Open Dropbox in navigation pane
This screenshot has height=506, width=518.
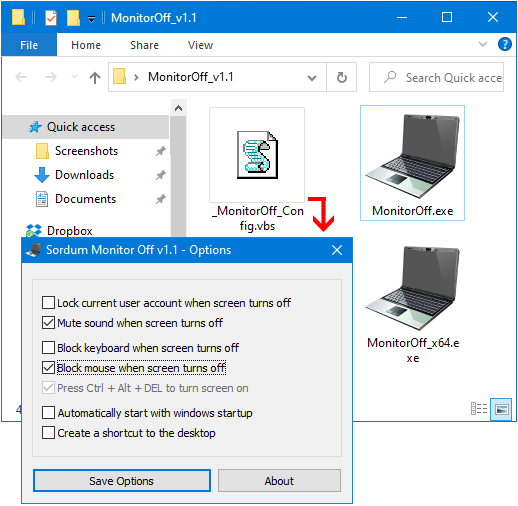click(x=70, y=231)
